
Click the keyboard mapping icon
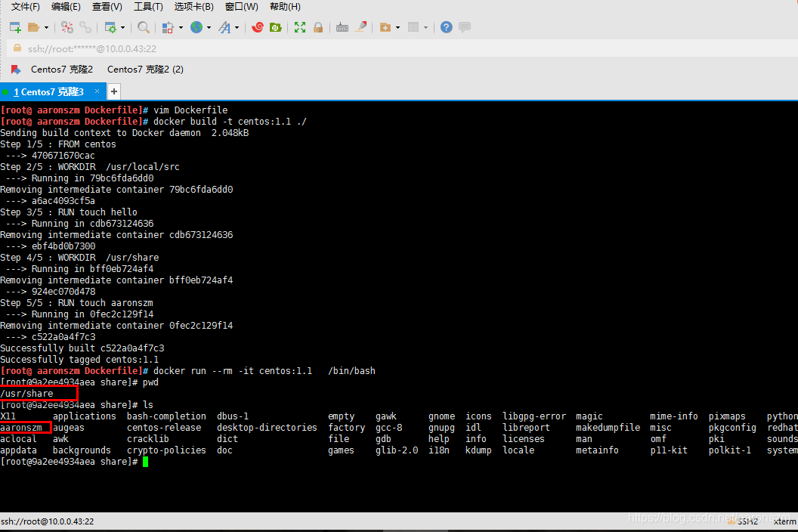(342, 27)
